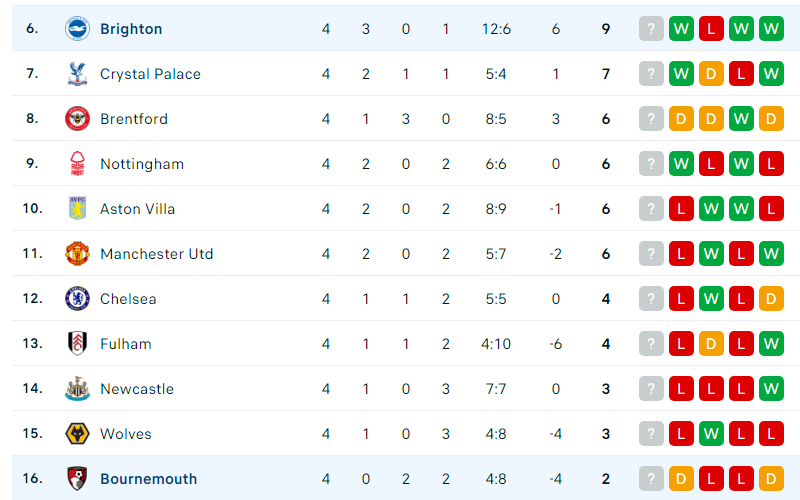The height and width of the screenshot is (500, 800).
Task: Click the Brighton team name link
Action: click(131, 29)
